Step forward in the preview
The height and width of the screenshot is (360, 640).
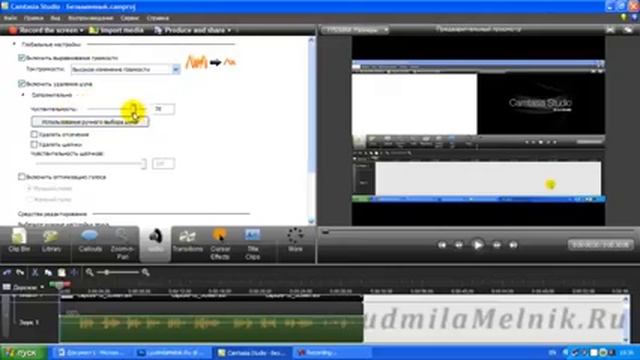[496, 245]
